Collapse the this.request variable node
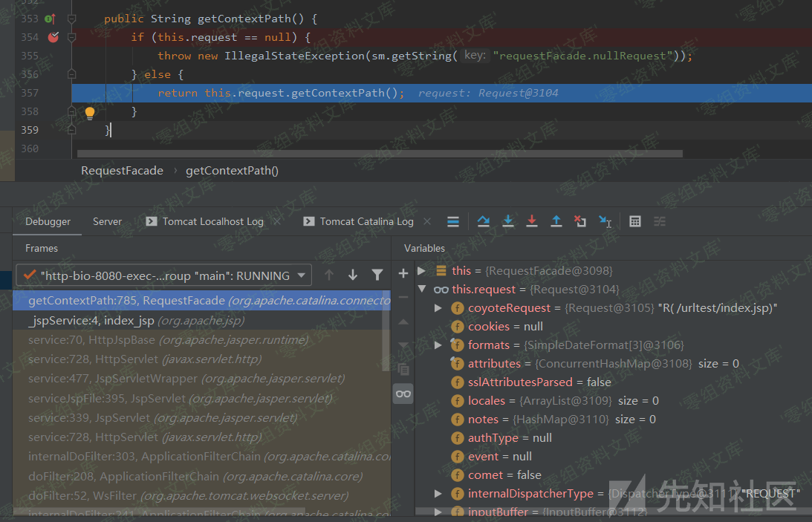812x522 pixels. 422,290
